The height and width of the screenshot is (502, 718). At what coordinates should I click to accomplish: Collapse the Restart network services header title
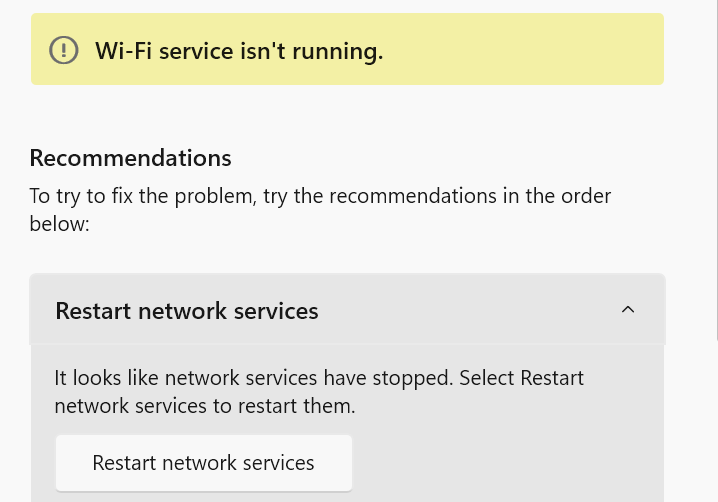click(187, 311)
